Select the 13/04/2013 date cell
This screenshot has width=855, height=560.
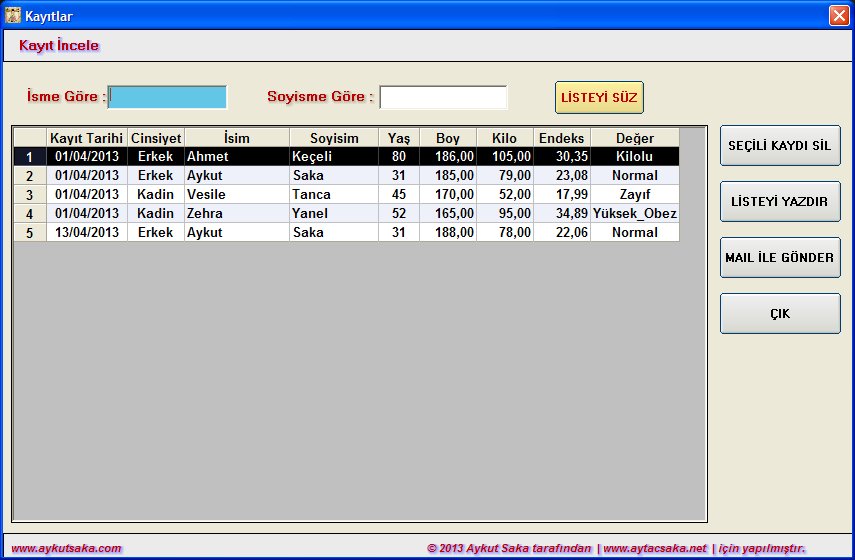[x=87, y=232]
